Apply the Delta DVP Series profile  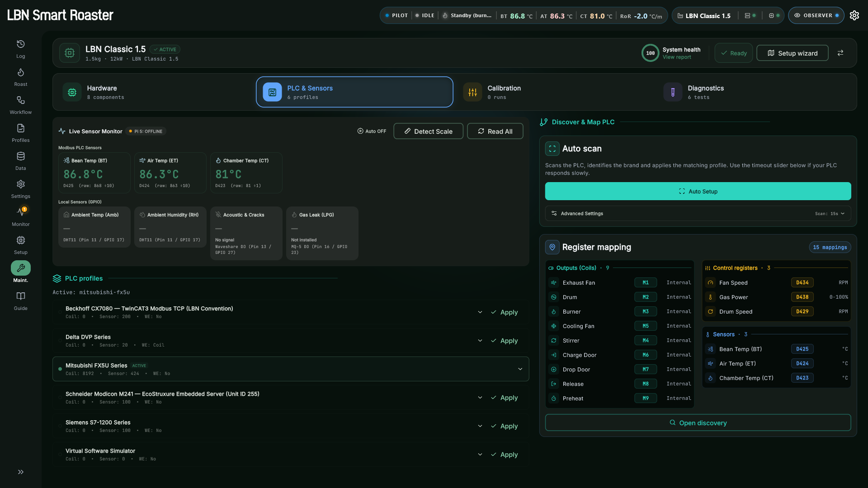tap(505, 341)
